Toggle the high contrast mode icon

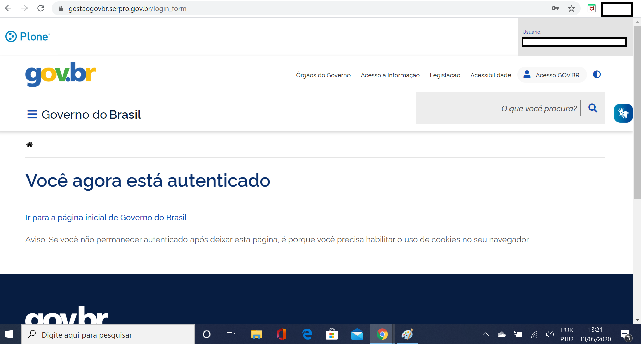597,75
